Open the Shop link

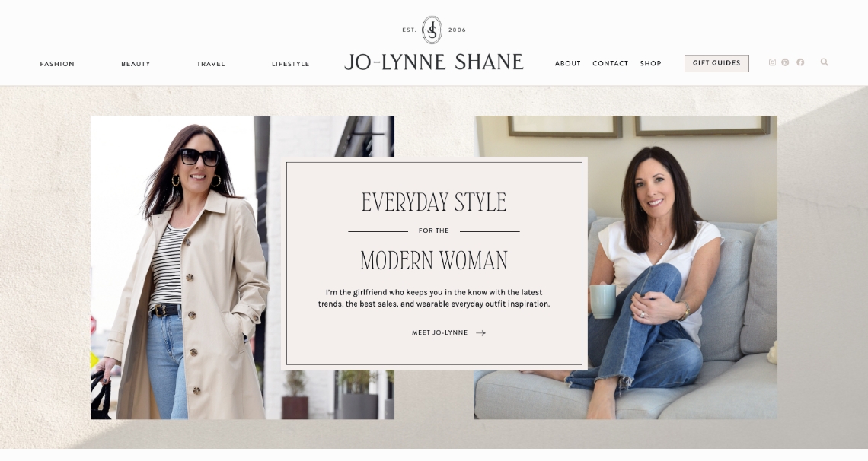point(650,64)
